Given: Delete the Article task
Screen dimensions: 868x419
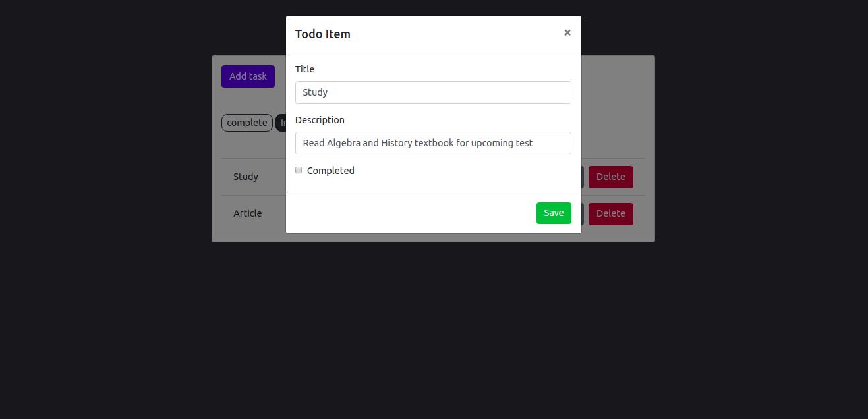Looking at the screenshot, I should (610, 213).
